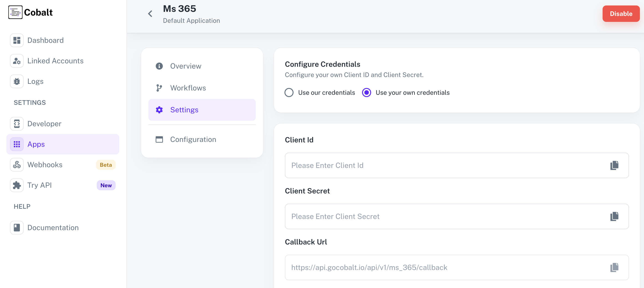Go back using the back arrow chevron
This screenshot has height=288, width=644.
tap(150, 14)
